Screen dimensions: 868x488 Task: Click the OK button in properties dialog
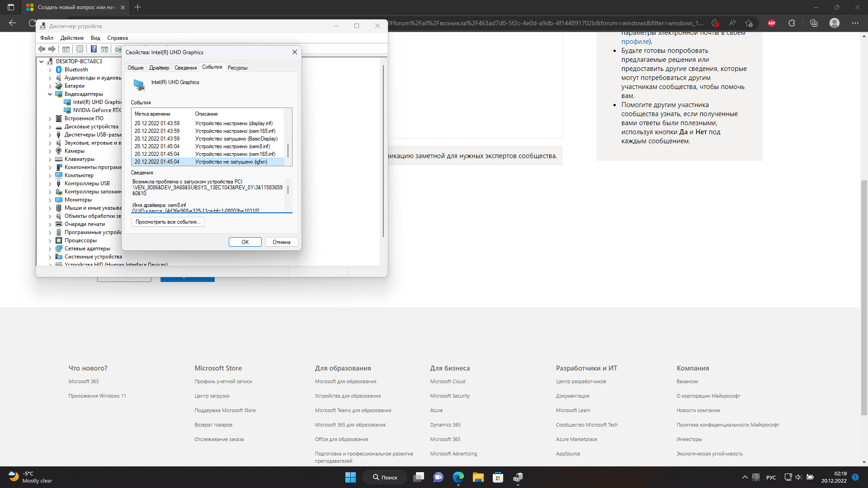click(x=245, y=242)
